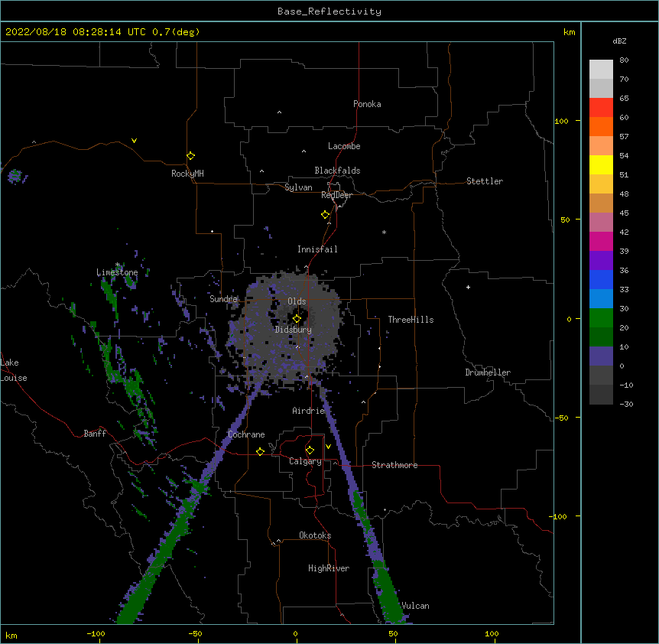Screen dimensions: 659x644
Task: Click the 45 value on the dBZ legend
Action: click(x=624, y=213)
